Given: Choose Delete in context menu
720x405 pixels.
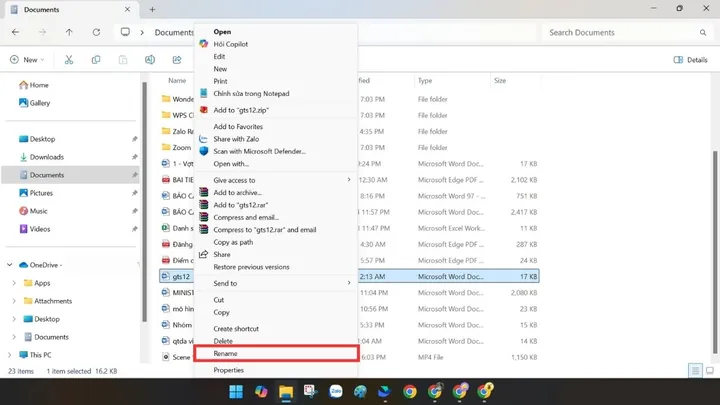Looking at the screenshot, I should tap(276, 341).
